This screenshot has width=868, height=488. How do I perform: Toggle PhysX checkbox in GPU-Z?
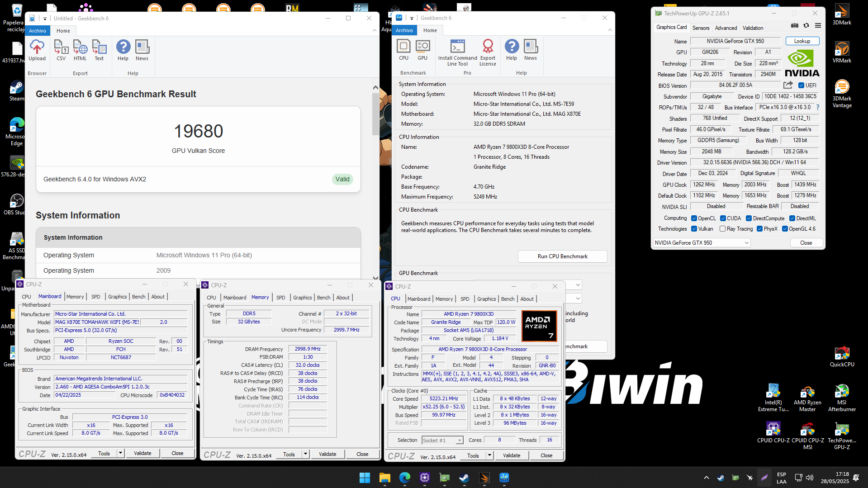pos(759,229)
